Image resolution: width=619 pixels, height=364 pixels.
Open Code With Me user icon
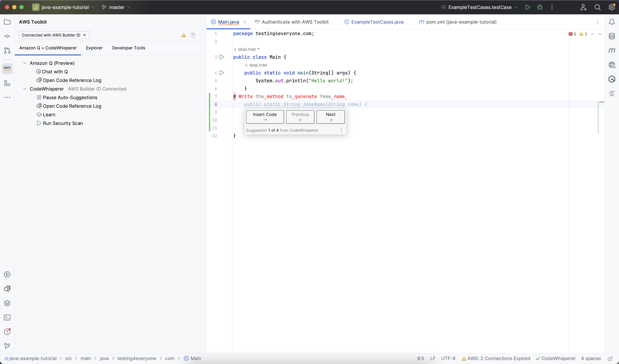coord(583,7)
